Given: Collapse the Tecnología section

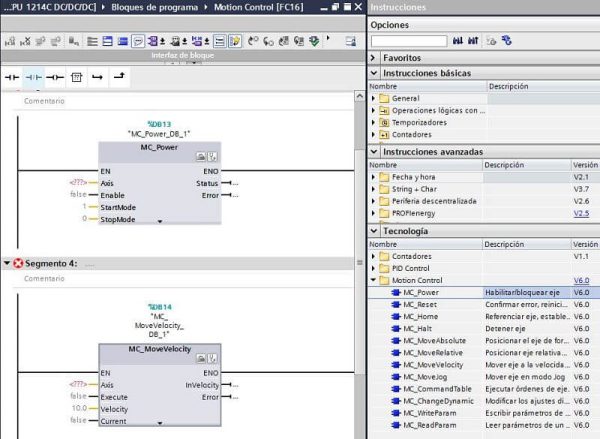Looking at the screenshot, I should 376,231.
